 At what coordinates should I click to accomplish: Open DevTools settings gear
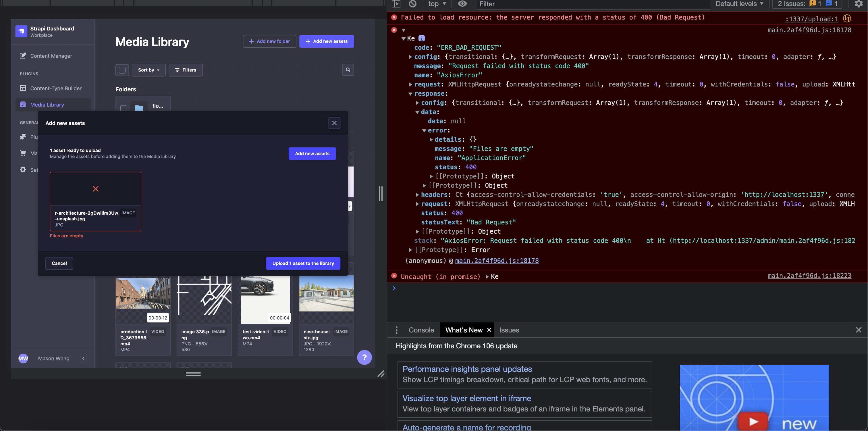(859, 4)
